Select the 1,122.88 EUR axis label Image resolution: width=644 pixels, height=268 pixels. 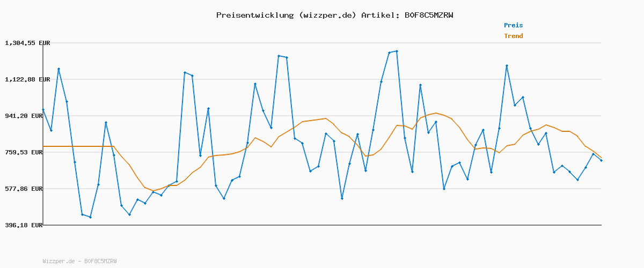(x=27, y=79)
